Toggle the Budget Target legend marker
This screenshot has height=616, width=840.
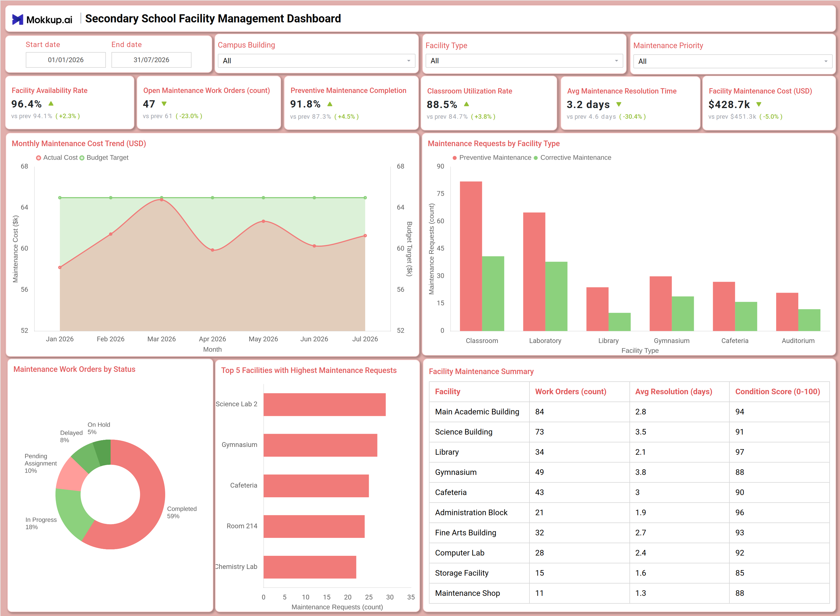[x=82, y=158]
